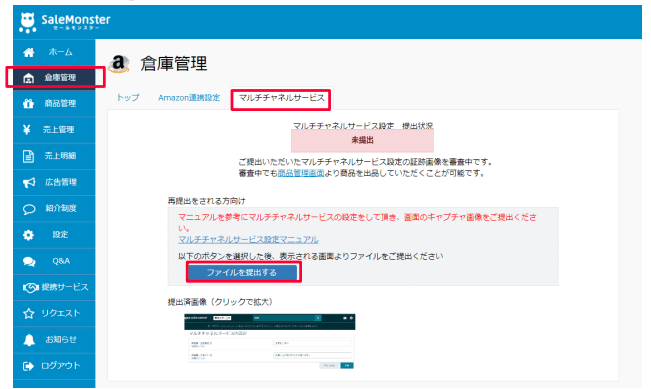Click the speech bubble icon for 紹介制度

(x=29, y=209)
